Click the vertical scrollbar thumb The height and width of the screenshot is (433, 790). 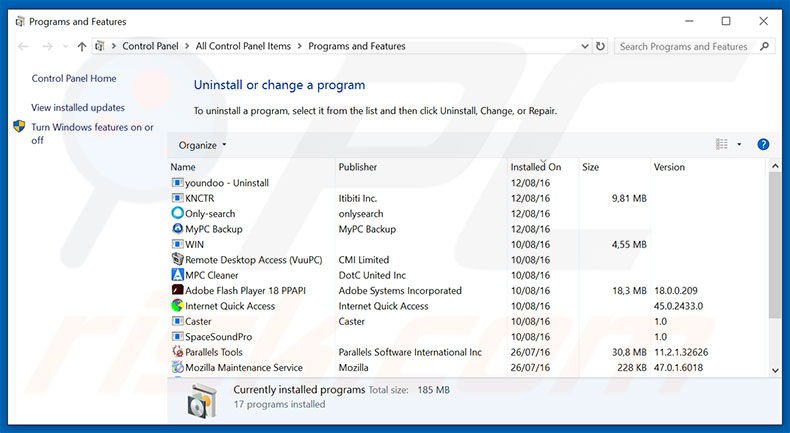[775, 245]
